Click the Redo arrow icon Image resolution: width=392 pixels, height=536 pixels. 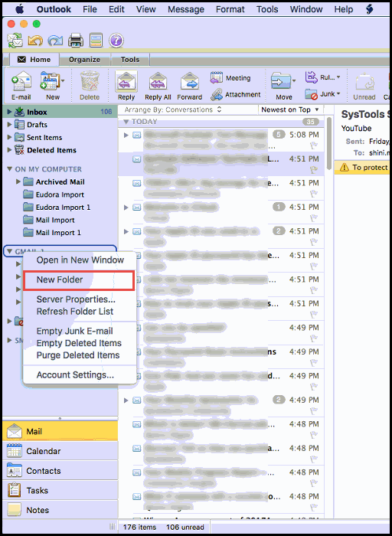tap(55, 41)
